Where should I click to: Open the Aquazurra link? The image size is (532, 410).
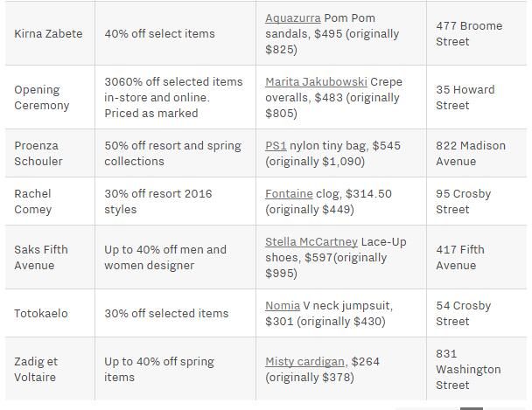293,18
